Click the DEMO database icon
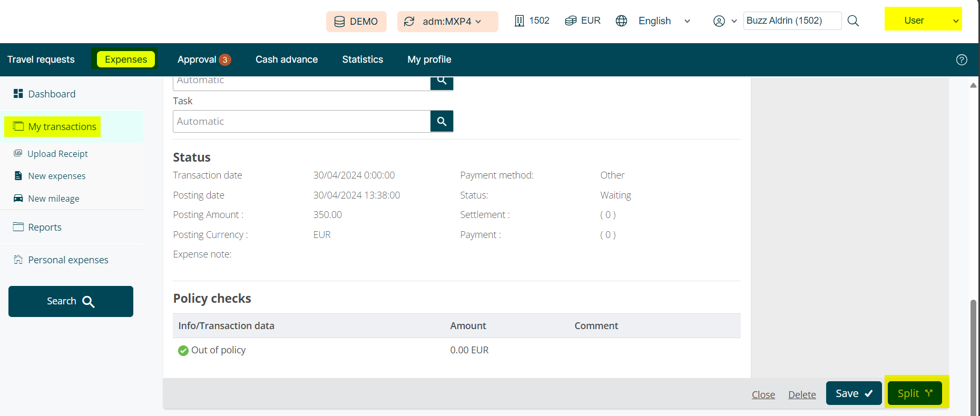This screenshot has height=416, width=980. 340,22
